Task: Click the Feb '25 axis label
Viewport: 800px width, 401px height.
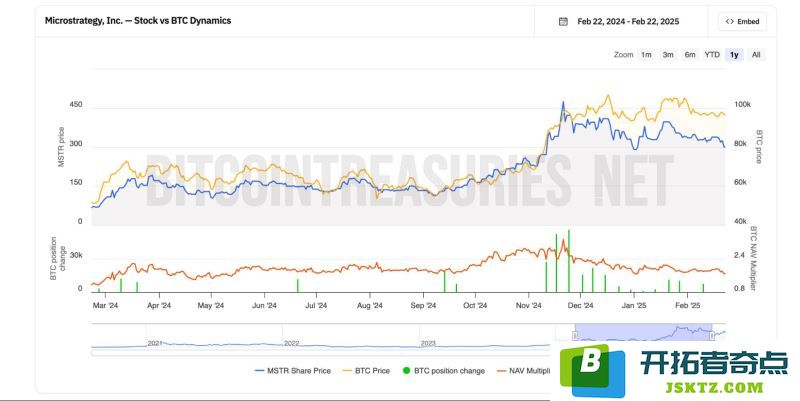Action: tap(688, 306)
